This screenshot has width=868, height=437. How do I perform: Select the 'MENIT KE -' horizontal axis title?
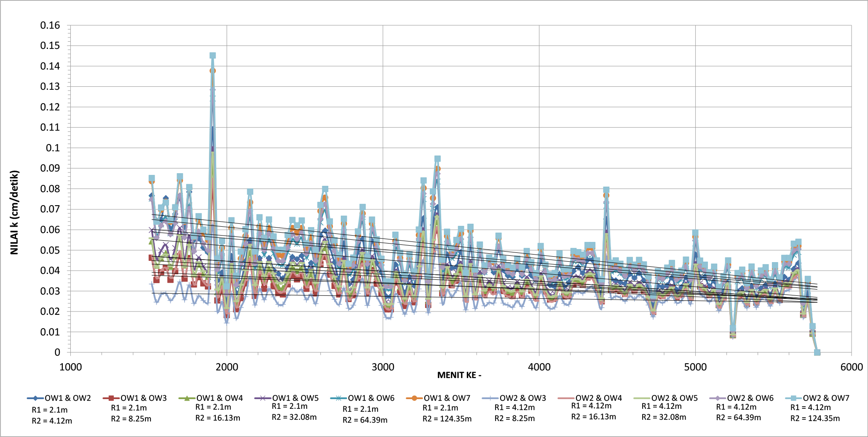point(459,375)
